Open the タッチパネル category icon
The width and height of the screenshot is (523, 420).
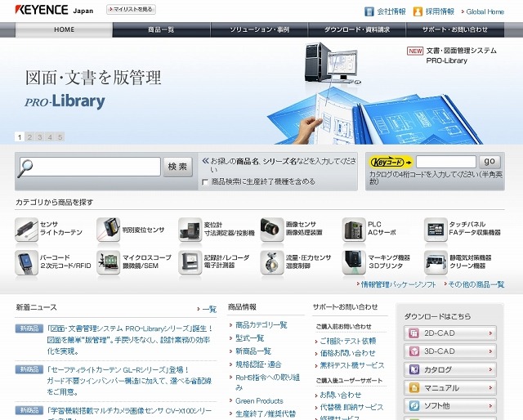point(436,229)
